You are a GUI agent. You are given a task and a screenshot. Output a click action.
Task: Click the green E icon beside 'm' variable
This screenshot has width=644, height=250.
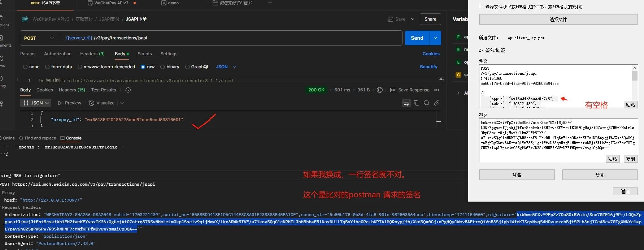[458, 49]
